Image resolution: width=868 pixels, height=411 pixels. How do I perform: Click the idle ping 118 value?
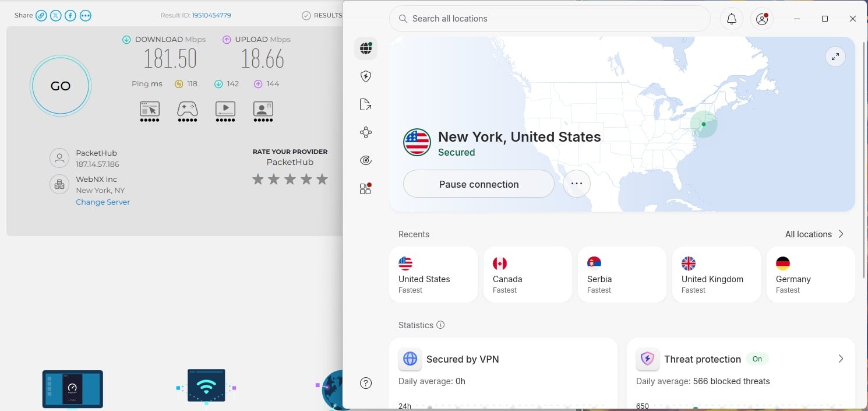pyautogui.click(x=192, y=84)
